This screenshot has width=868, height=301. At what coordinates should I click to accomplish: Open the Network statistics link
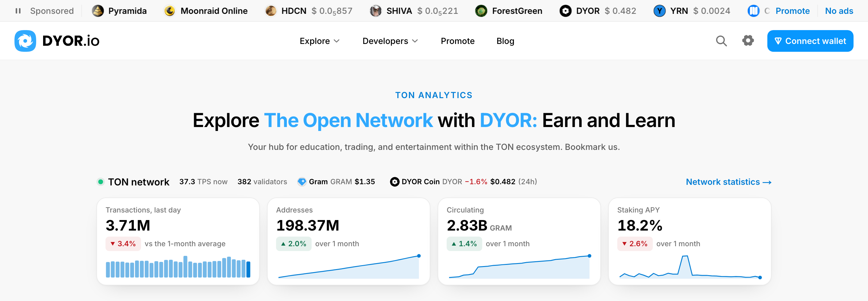[728, 182]
